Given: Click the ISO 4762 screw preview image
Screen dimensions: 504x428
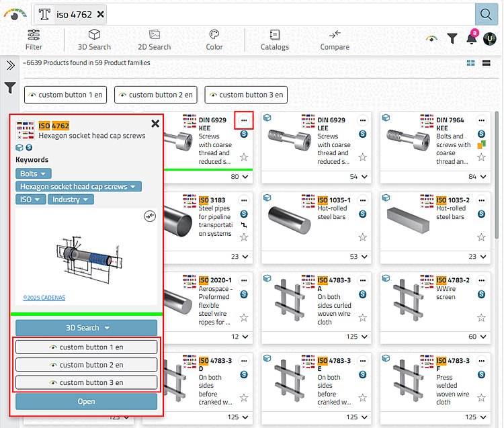Looking at the screenshot, I should tap(89, 259).
